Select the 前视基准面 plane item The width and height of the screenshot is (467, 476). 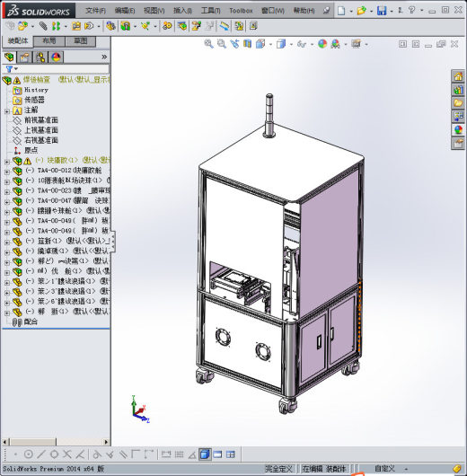(41, 120)
